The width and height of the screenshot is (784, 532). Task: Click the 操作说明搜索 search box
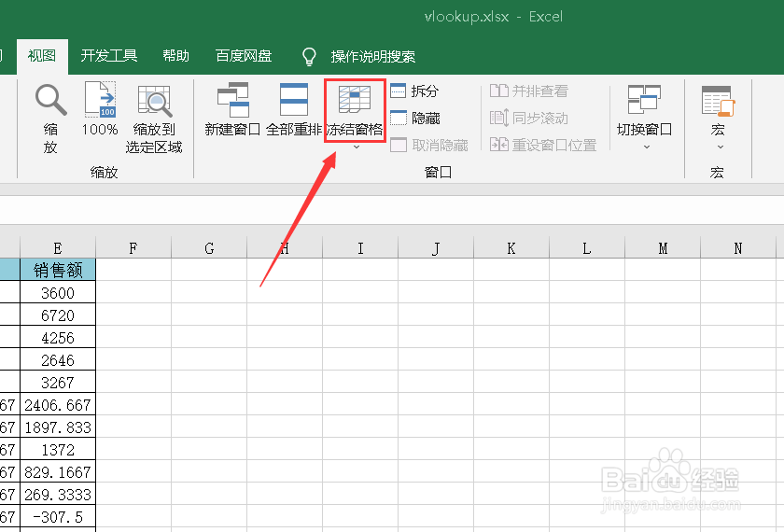pyautogui.click(x=373, y=57)
